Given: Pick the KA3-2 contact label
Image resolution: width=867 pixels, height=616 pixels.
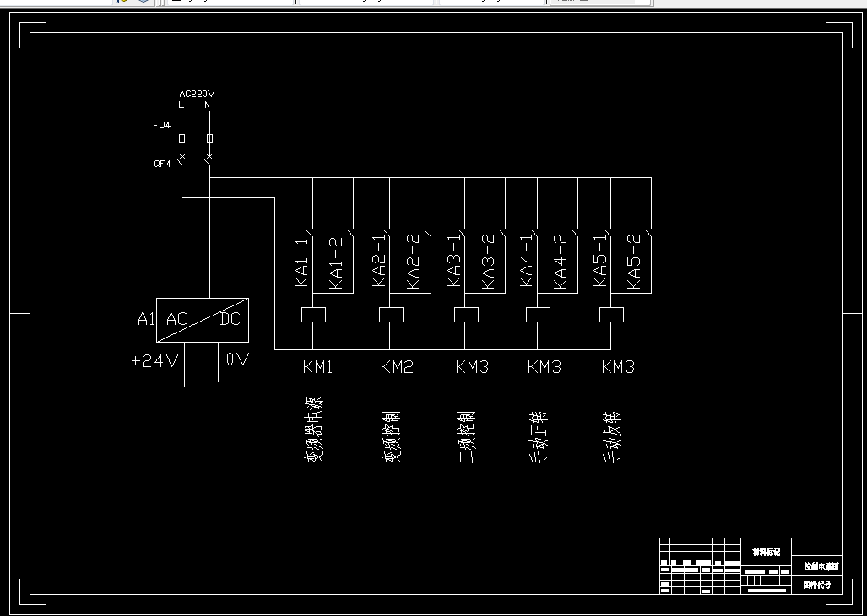Looking at the screenshot, I should 488,262.
